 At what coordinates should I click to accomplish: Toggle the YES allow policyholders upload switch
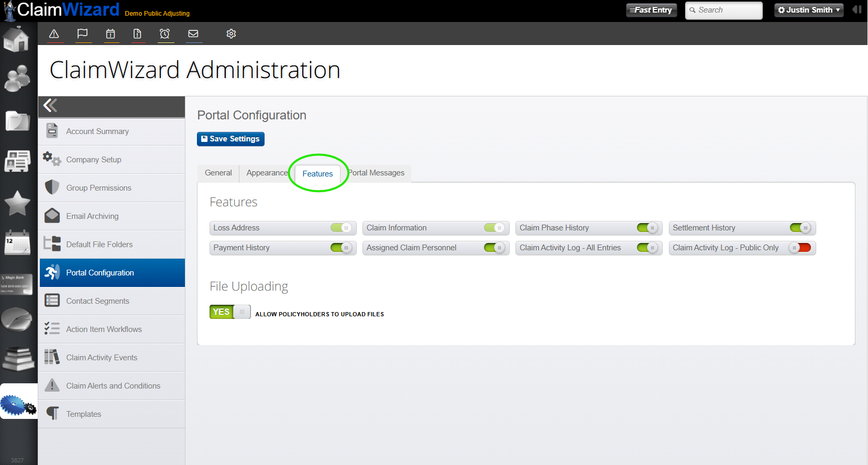pos(230,312)
